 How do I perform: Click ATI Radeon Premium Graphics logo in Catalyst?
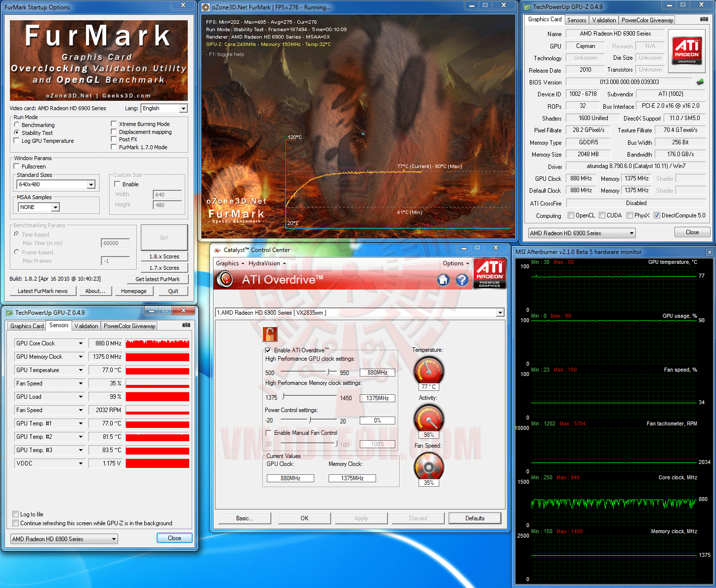(489, 273)
